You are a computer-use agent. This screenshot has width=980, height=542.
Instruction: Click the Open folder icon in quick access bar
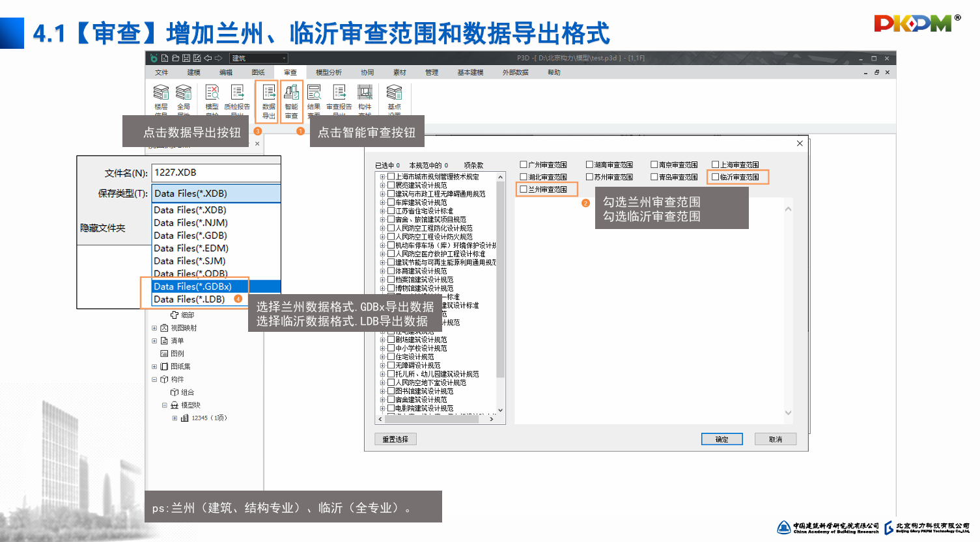(x=175, y=58)
